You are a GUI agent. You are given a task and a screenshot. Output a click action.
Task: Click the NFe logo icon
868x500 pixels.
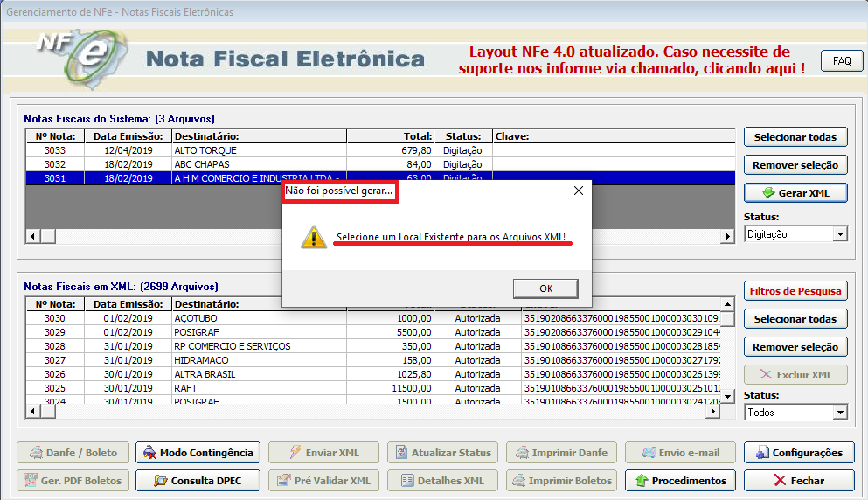pyautogui.click(x=82, y=59)
